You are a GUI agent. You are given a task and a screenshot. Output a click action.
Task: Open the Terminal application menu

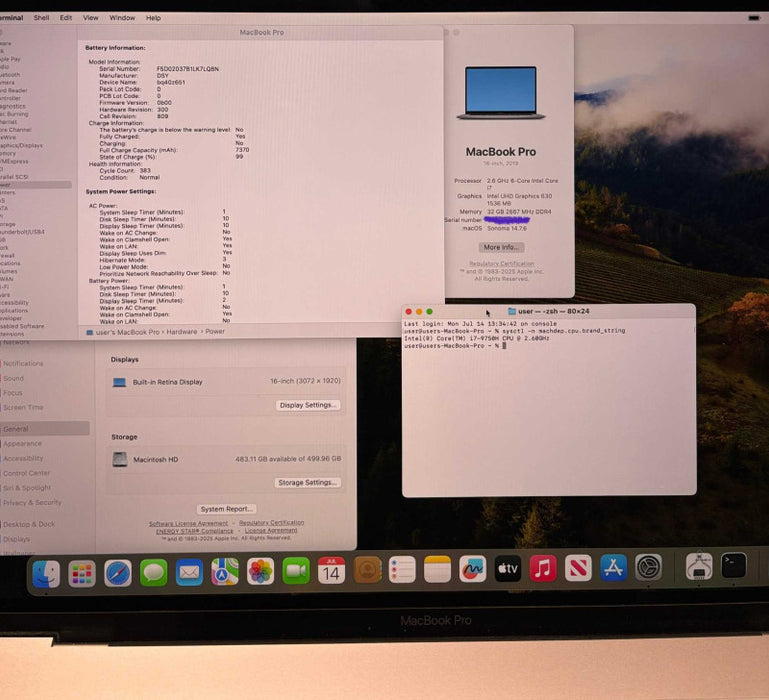click(11, 18)
